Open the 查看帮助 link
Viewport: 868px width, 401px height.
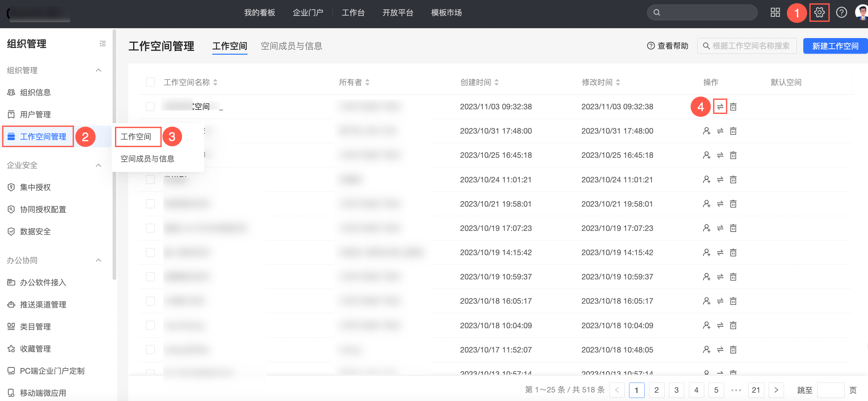coord(667,46)
